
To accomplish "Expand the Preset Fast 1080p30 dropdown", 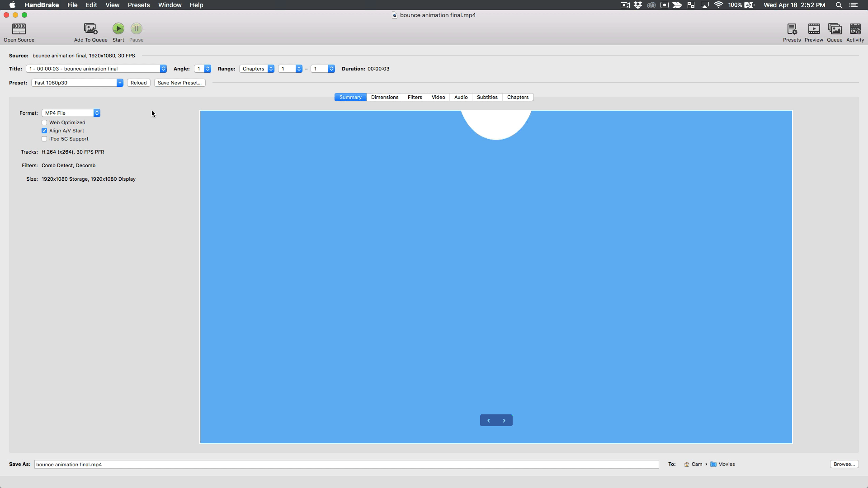I will click(77, 83).
